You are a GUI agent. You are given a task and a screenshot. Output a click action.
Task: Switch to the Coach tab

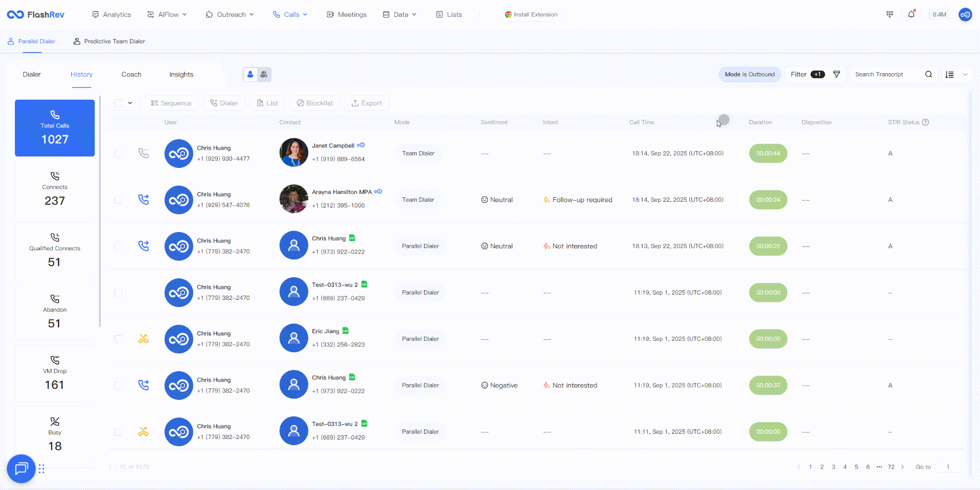point(131,74)
